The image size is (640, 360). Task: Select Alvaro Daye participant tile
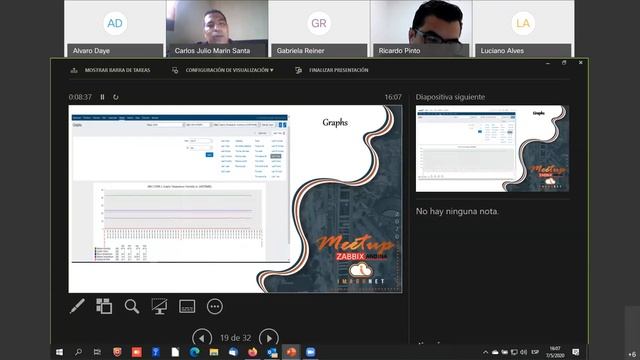pyautogui.click(x=115, y=29)
